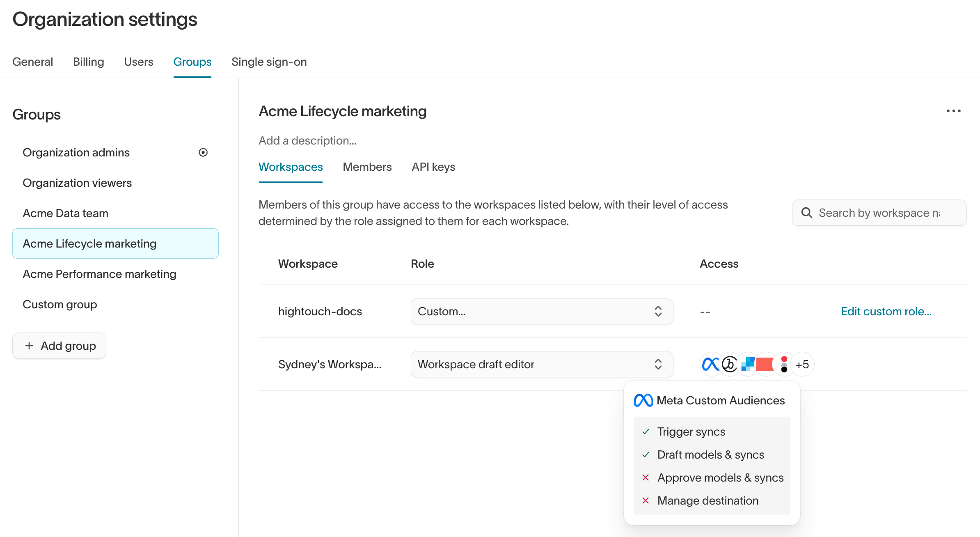Viewport: 980px width, 537px height.
Task: Click the Manage destination permission row
Action: (712, 500)
